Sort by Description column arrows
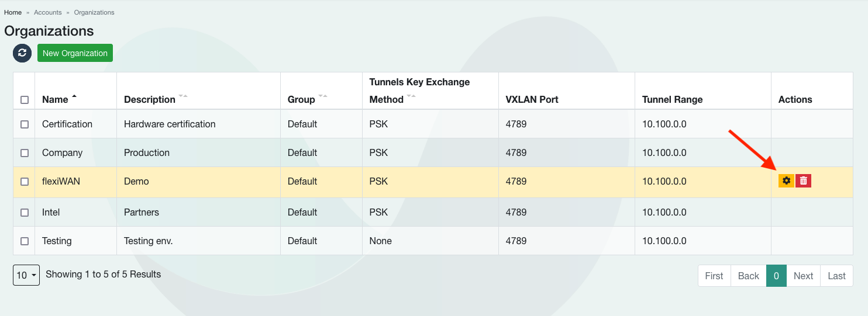868x316 pixels. pyautogui.click(x=183, y=96)
